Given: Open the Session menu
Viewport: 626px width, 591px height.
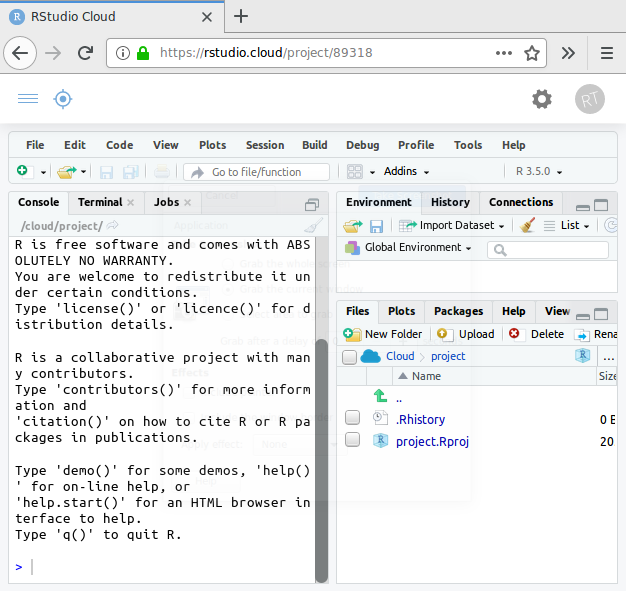Looking at the screenshot, I should coord(265,145).
